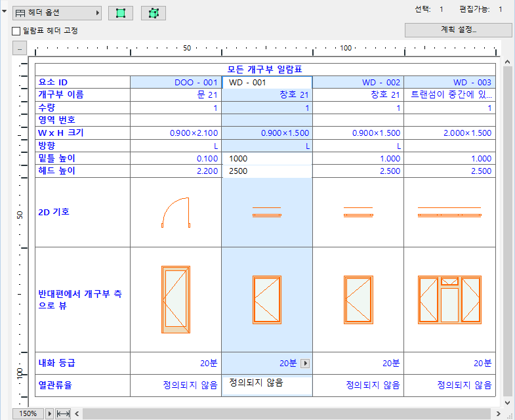Edit the WD - 001 정의되지 않음 field
Image resolution: width=515 pixels, height=420 pixels.
(x=267, y=385)
